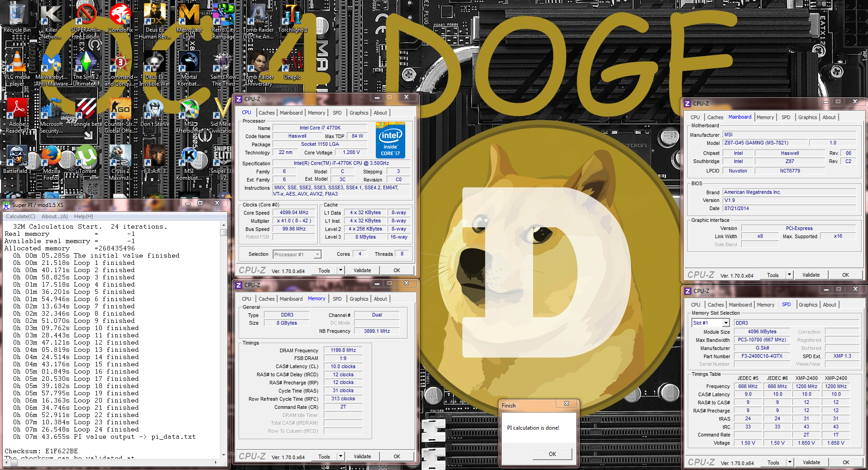Open Help(H) menu in Super PI
868x470 pixels.
click(84, 216)
